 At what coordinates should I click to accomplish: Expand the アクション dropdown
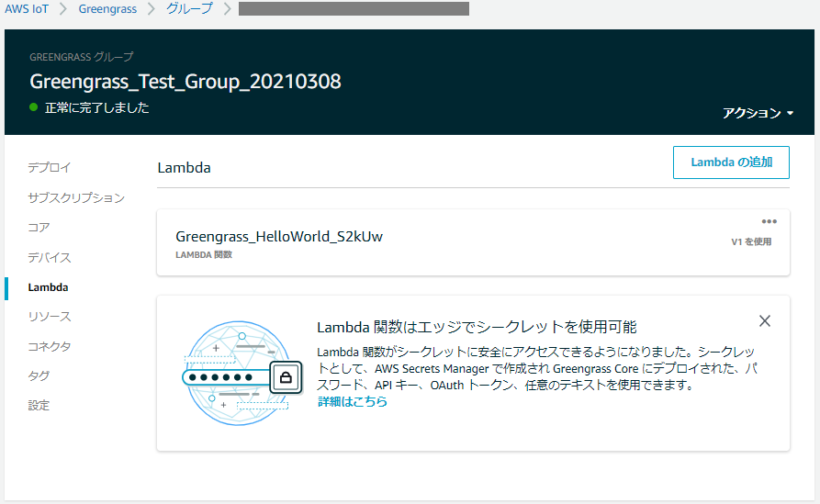pos(758,113)
